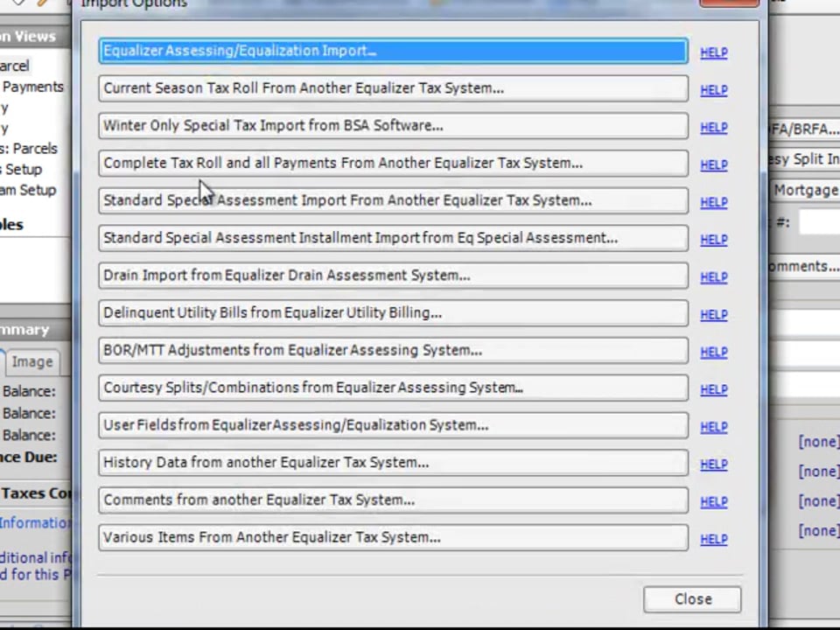Click the input field next to # label
Screen dimensions: 840x630
click(820, 221)
